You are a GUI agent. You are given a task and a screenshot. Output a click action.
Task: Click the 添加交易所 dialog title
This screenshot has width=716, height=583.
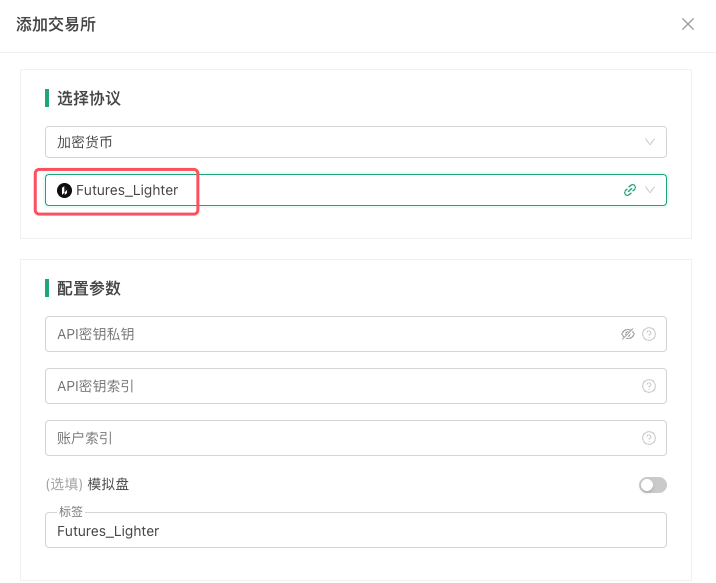click(56, 24)
